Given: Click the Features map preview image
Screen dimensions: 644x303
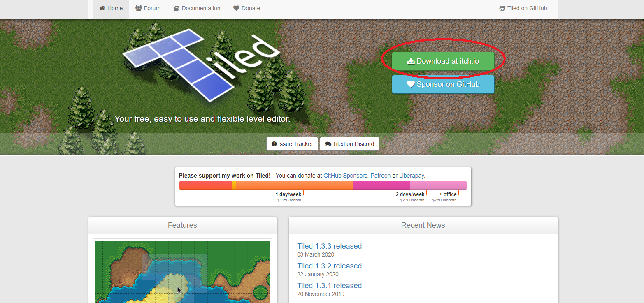Looking at the screenshot, I should pyautogui.click(x=182, y=271).
